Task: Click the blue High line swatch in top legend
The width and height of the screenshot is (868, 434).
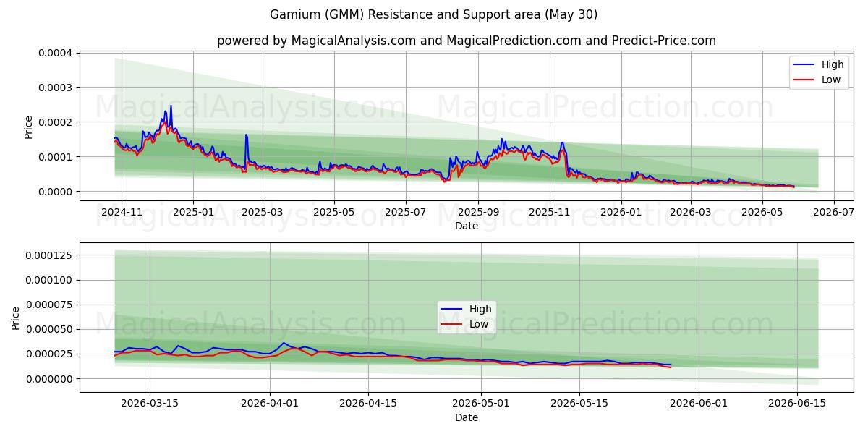Action: point(804,64)
